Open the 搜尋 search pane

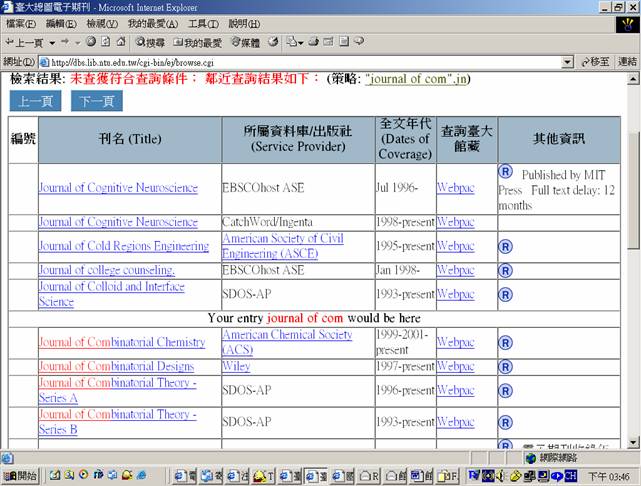click(150, 42)
